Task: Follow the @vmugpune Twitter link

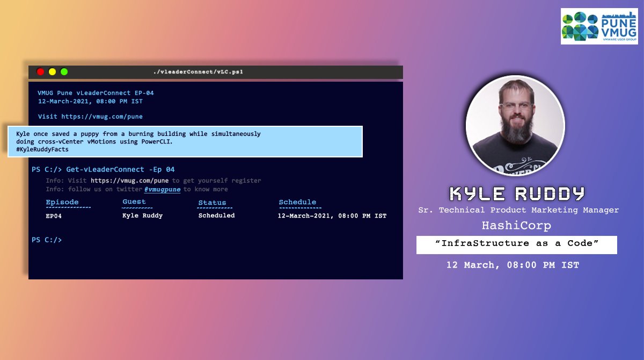Action: point(163,189)
